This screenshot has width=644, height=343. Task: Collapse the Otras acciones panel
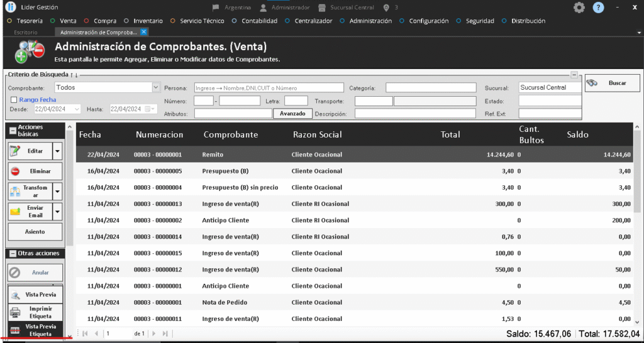coord(12,253)
